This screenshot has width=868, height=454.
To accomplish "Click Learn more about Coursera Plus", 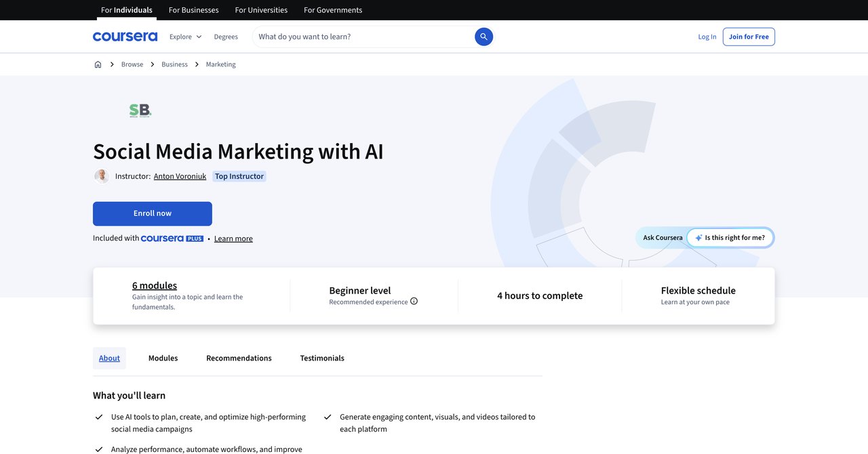I will pyautogui.click(x=233, y=239).
